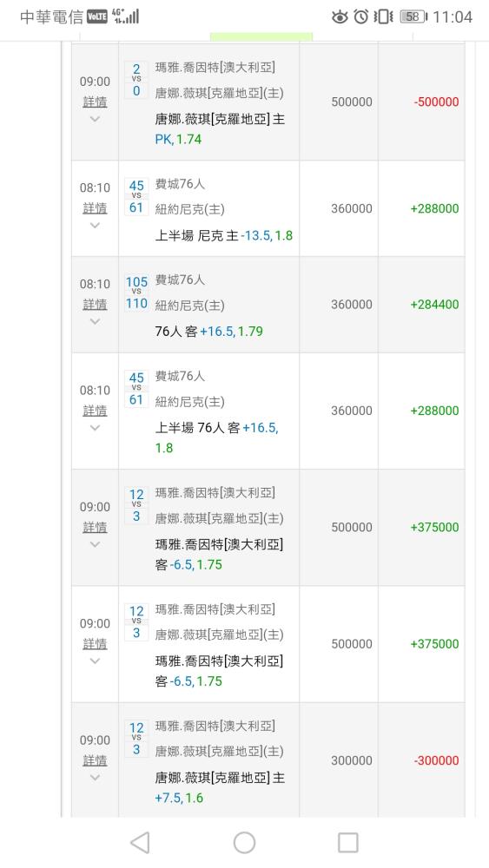Screen dimensions: 489x868
Task: Select the green highlighted tab at top
Action: click(x=261, y=36)
